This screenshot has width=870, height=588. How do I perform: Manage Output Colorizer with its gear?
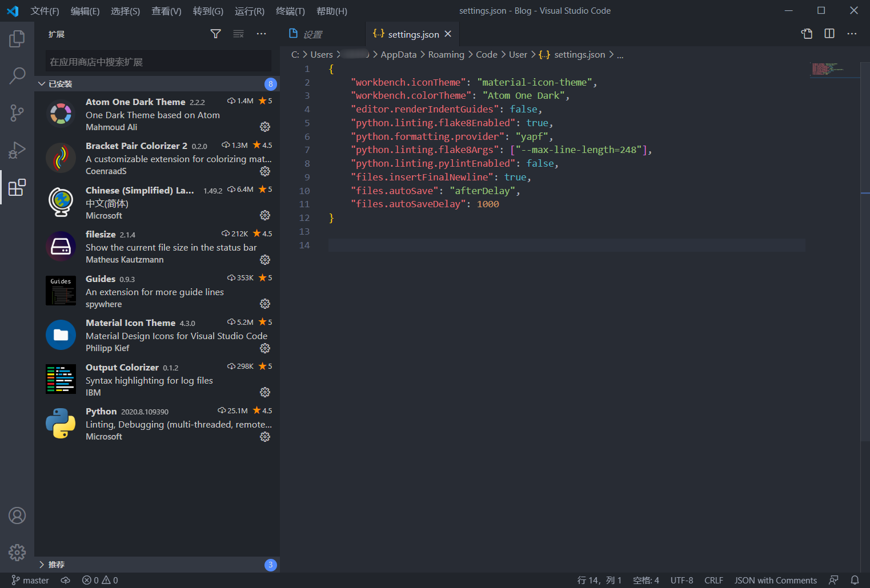tap(265, 392)
